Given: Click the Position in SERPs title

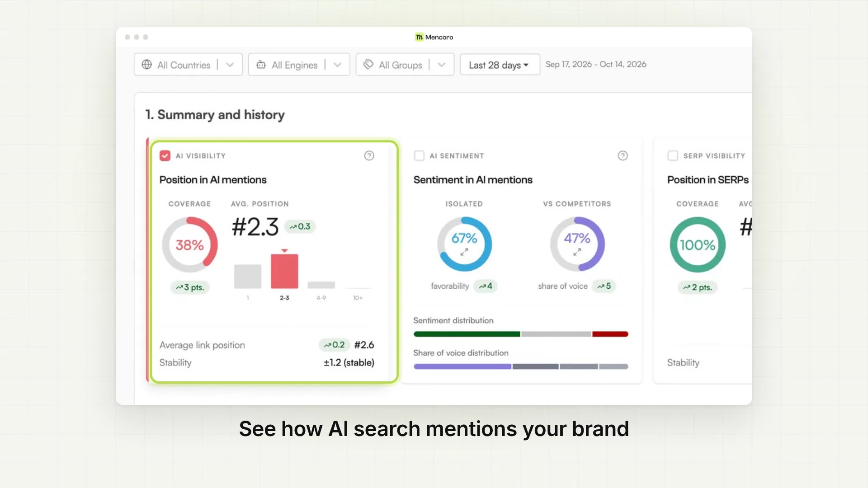Looking at the screenshot, I should click(708, 180).
